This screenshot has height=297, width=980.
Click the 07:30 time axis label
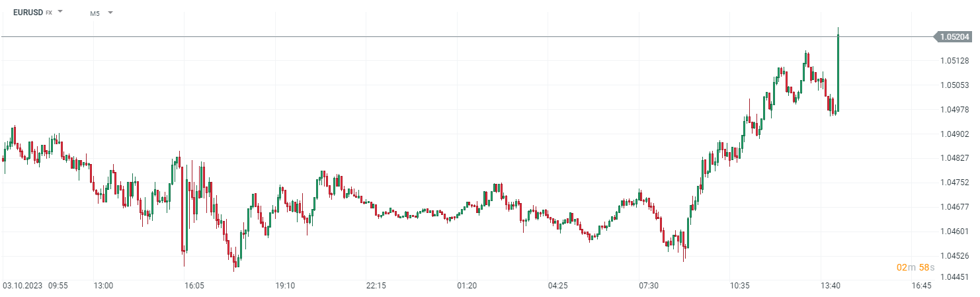649,286
